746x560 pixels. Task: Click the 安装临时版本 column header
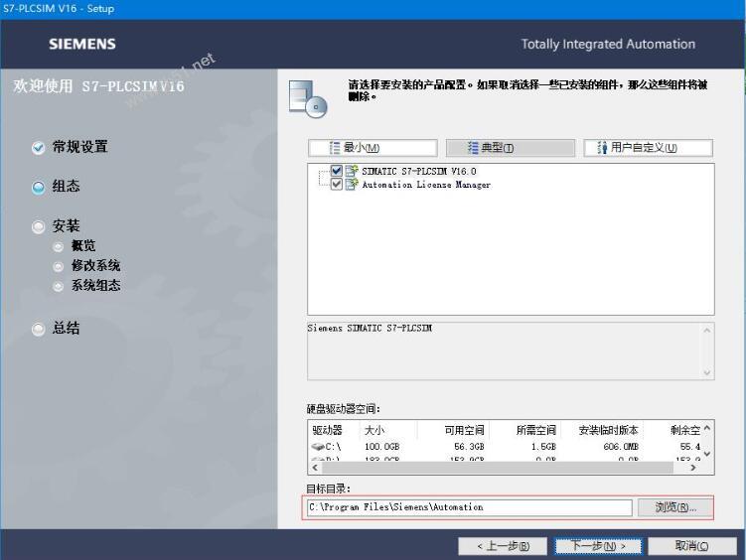pos(609,430)
